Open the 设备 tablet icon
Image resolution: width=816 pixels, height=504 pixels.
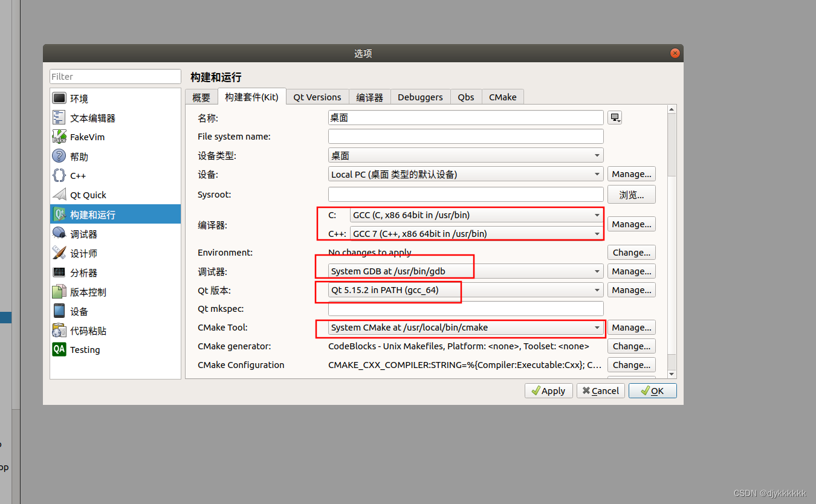pyautogui.click(x=59, y=311)
